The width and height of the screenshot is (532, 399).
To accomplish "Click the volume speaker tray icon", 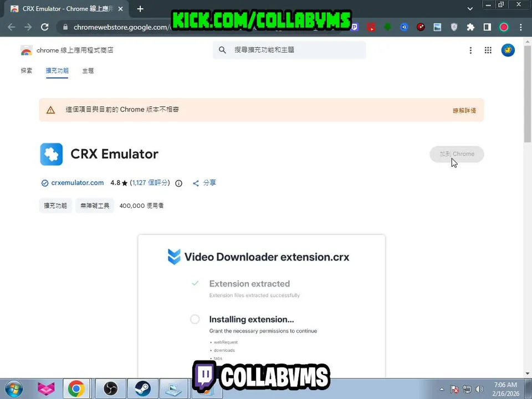I will 479,389.
